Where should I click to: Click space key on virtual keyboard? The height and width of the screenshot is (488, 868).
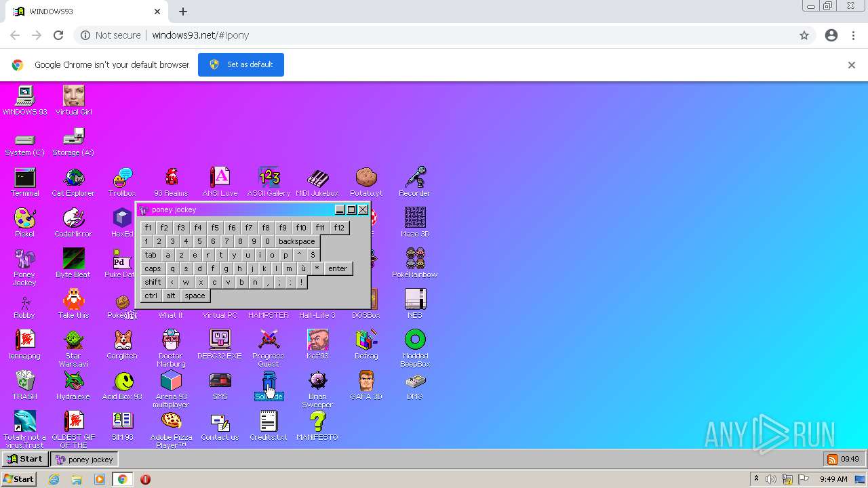pos(195,296)
